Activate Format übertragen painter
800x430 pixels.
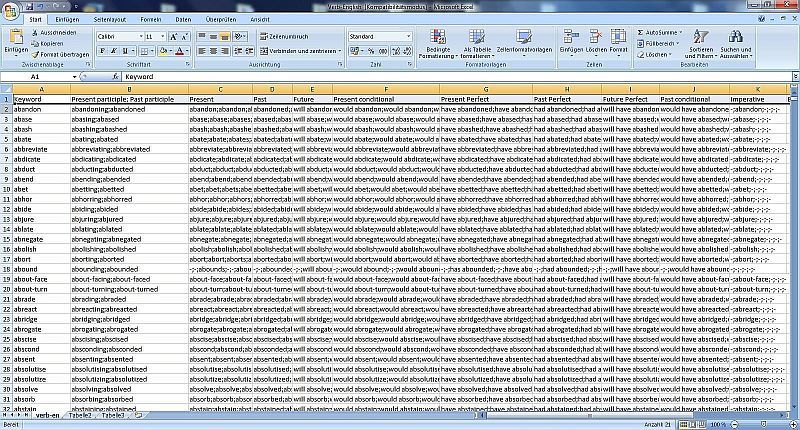[x=60, y=55]
